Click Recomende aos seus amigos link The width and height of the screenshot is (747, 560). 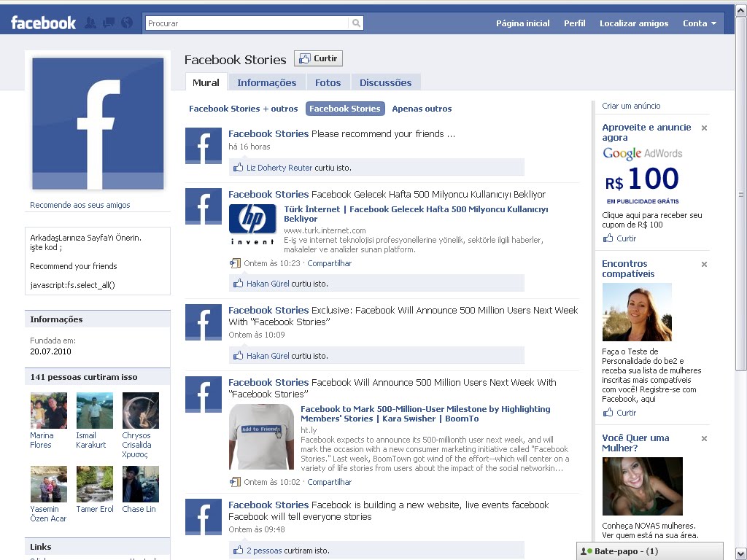80,205
